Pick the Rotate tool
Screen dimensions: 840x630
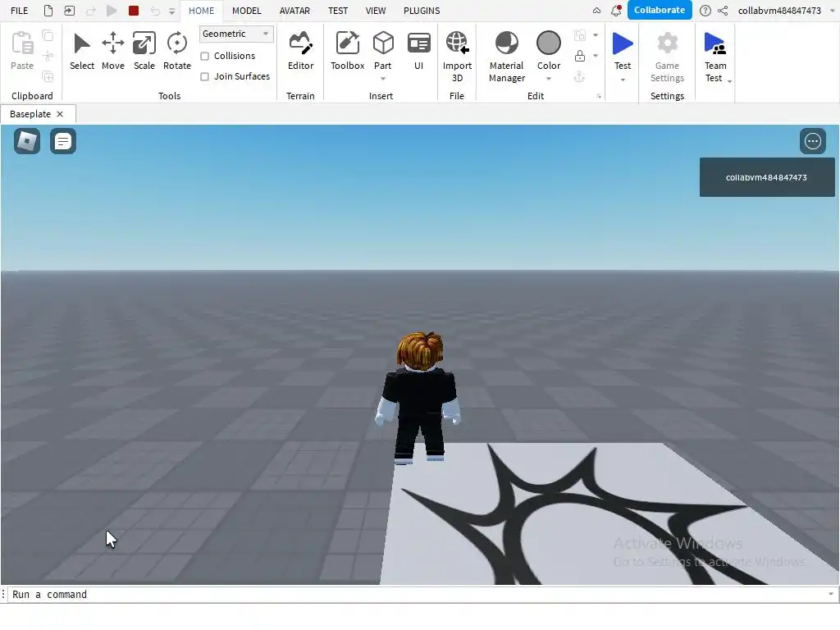(177, 51)
